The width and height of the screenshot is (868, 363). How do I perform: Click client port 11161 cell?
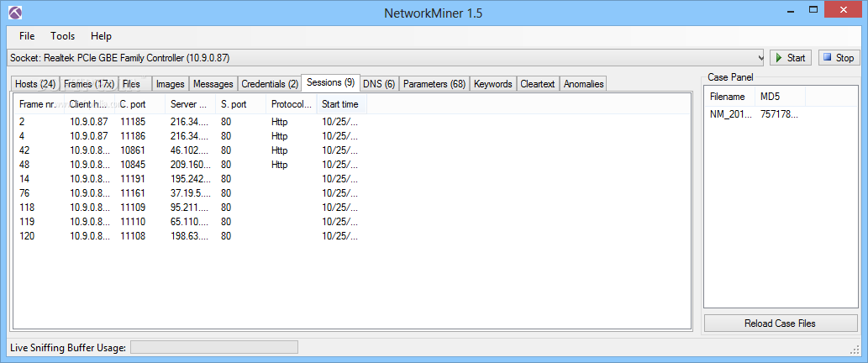[133, 193]
